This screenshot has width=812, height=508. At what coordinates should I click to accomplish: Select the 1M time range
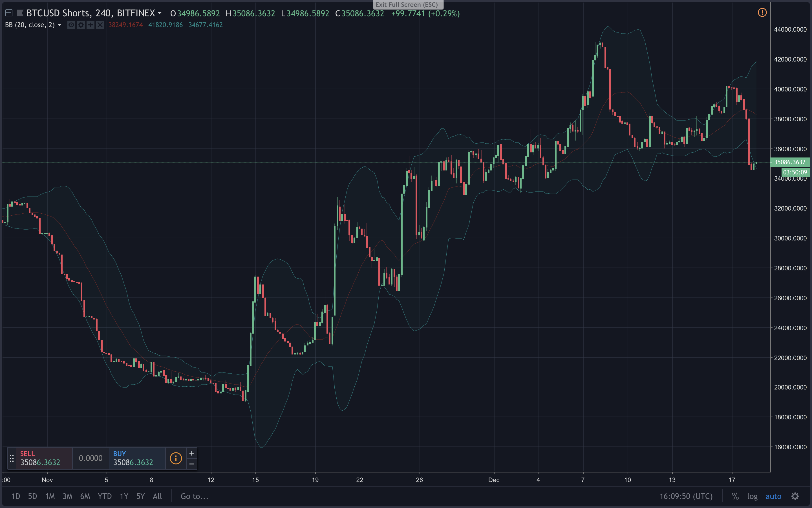click(x=50, y=496)
